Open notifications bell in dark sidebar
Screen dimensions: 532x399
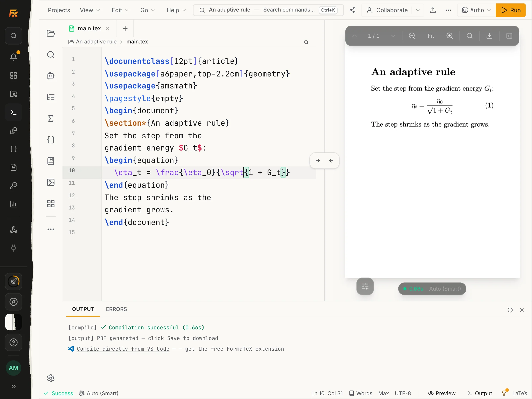click(14, 57)
